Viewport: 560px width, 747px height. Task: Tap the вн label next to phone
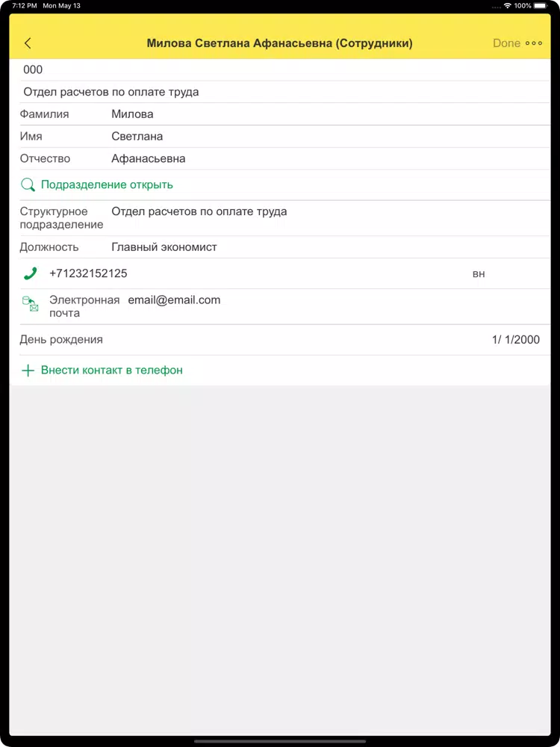pyautogui.click(x=479, y=274)
